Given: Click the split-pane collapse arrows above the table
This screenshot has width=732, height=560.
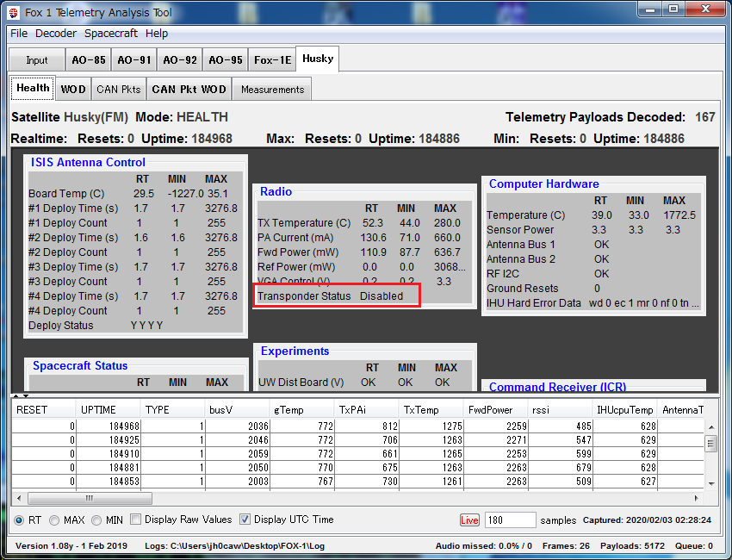Looking at the screenshot, I should click(20, 396).
